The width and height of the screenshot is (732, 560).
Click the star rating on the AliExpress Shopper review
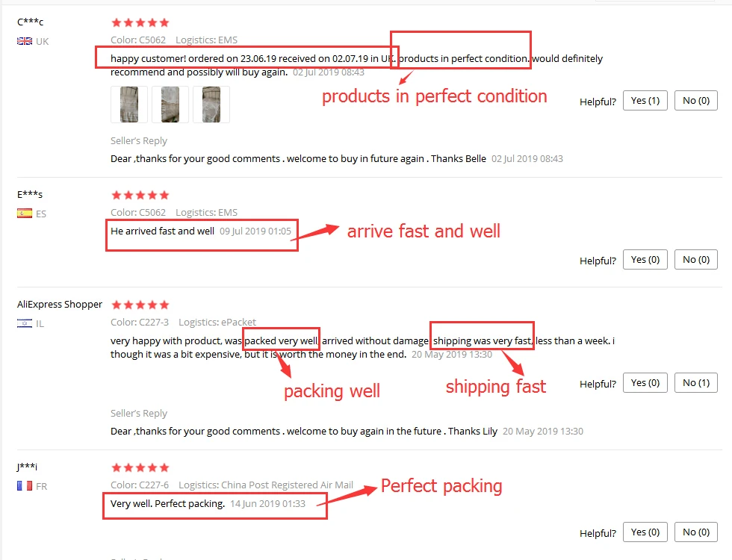click(x=140, y=305)
